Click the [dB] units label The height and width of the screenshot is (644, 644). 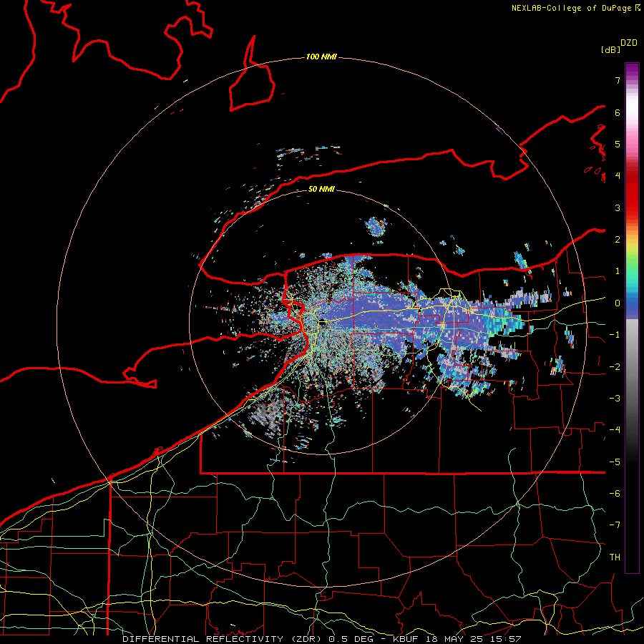click(x=610, y=49)
